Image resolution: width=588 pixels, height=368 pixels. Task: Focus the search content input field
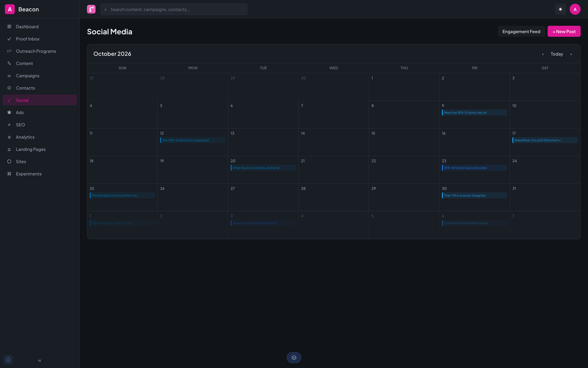[174, 9]
